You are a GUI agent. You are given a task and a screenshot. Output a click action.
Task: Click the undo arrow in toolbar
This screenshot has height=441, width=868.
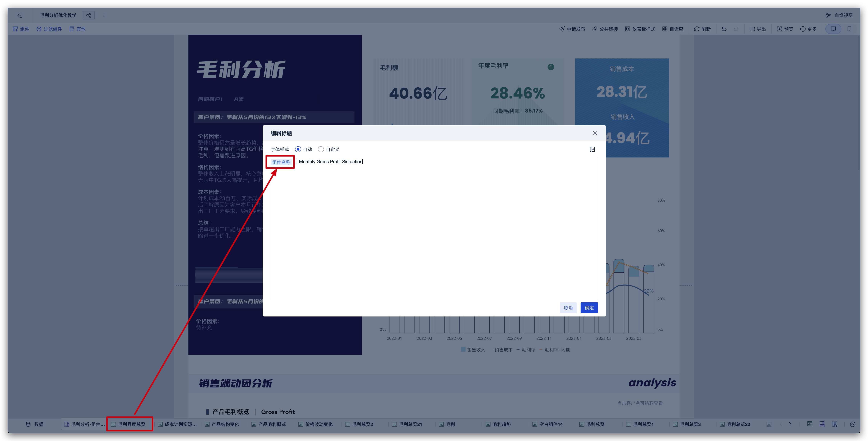tap(724, 29)
